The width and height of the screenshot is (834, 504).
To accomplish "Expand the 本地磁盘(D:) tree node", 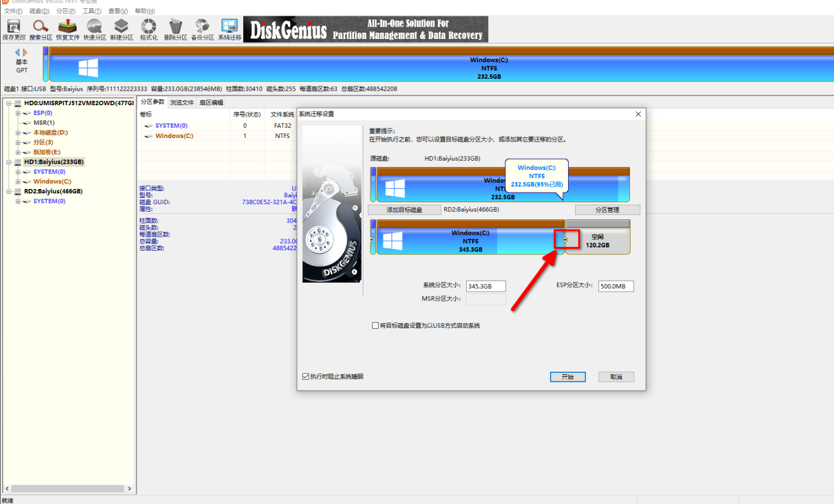I will click(18, 133).
